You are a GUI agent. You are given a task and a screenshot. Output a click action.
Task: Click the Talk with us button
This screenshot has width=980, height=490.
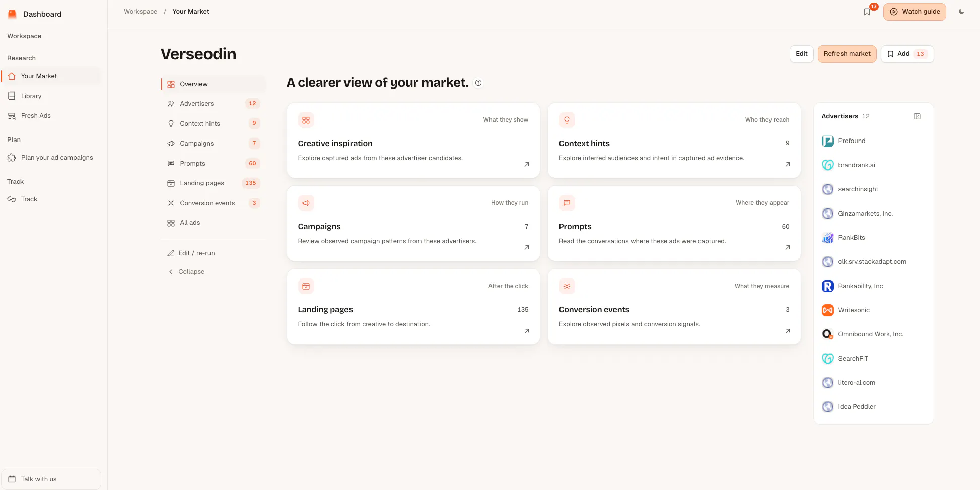coord(51,479)
